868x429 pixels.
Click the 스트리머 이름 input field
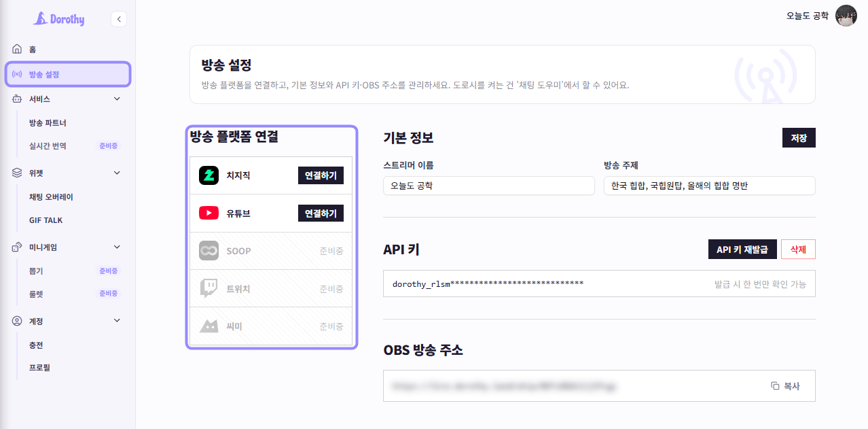point(489,186)
